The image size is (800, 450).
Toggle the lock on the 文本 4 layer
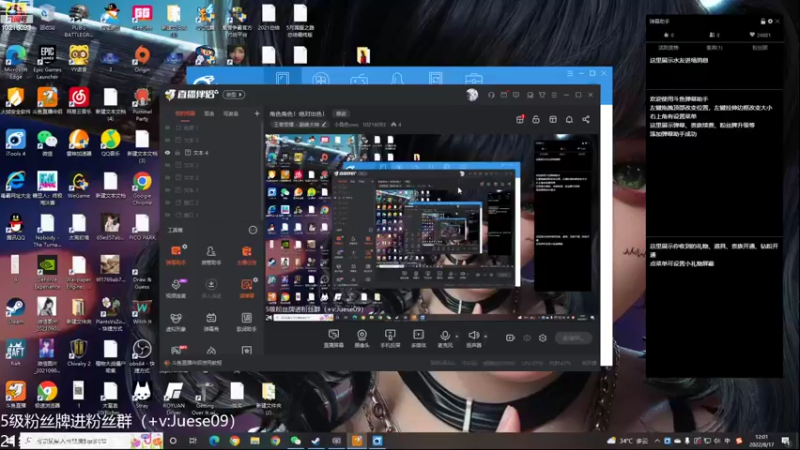click(178, 153)
